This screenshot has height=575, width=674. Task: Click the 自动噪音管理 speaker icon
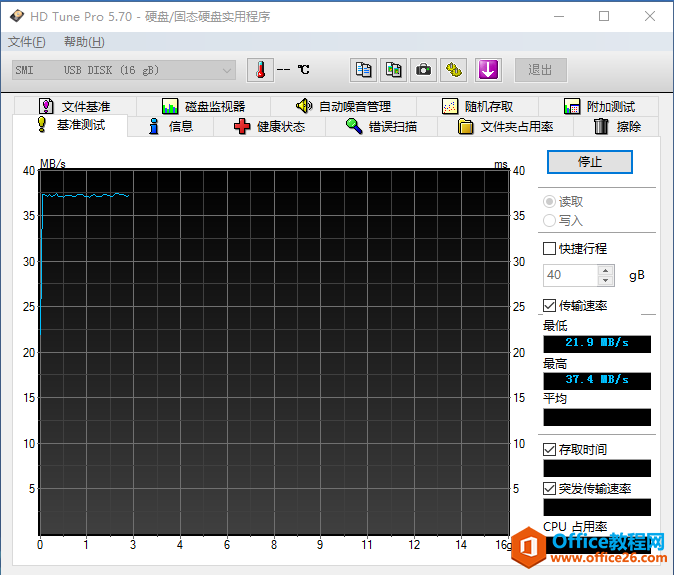[x=304, y=105]
